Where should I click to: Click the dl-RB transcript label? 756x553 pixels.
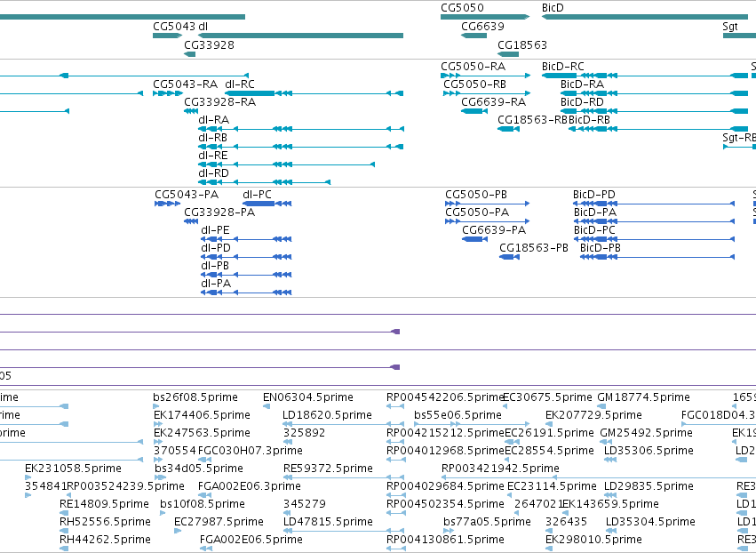pyautogui.click(x=212, y=138)
